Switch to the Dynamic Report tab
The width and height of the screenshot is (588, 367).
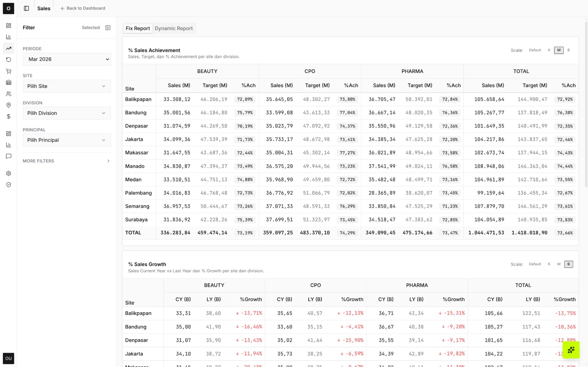coord(173,28)
